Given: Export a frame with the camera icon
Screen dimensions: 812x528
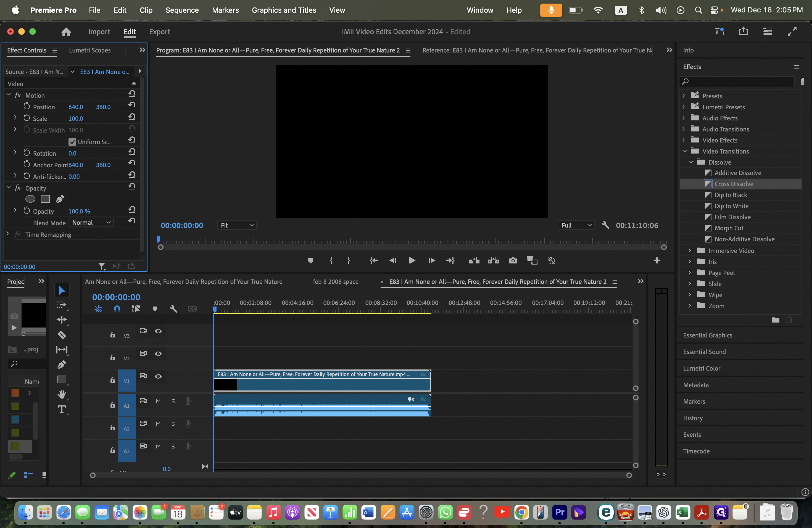Looking at the screenshot, I should pos(513,261).
